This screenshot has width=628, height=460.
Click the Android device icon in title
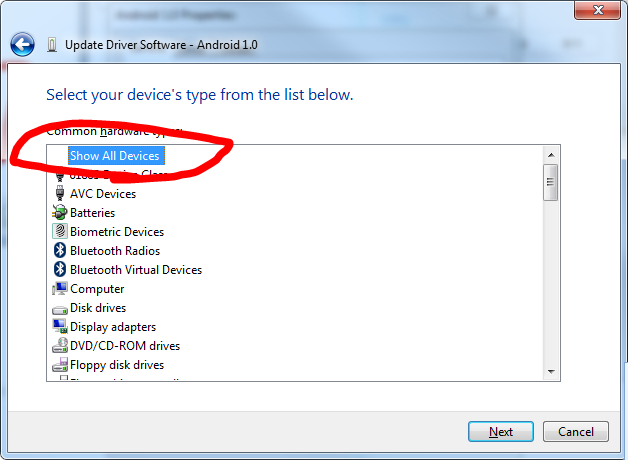coord(51,44)
